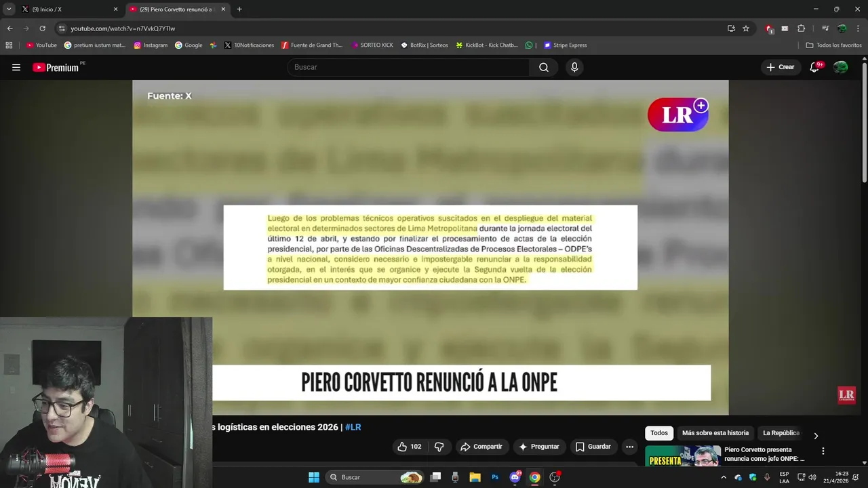Start voice search with microphone icon
868x488 pixels.
(574, 67)
